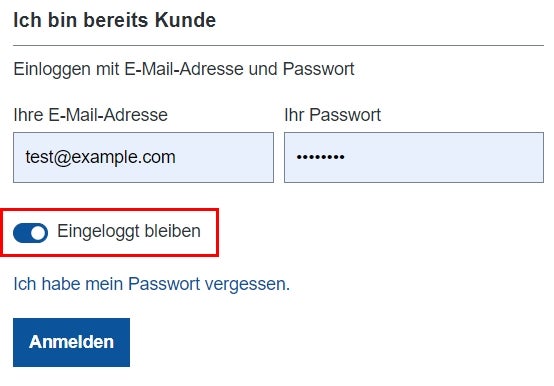Click empty space inside the password box

point(442,158)
